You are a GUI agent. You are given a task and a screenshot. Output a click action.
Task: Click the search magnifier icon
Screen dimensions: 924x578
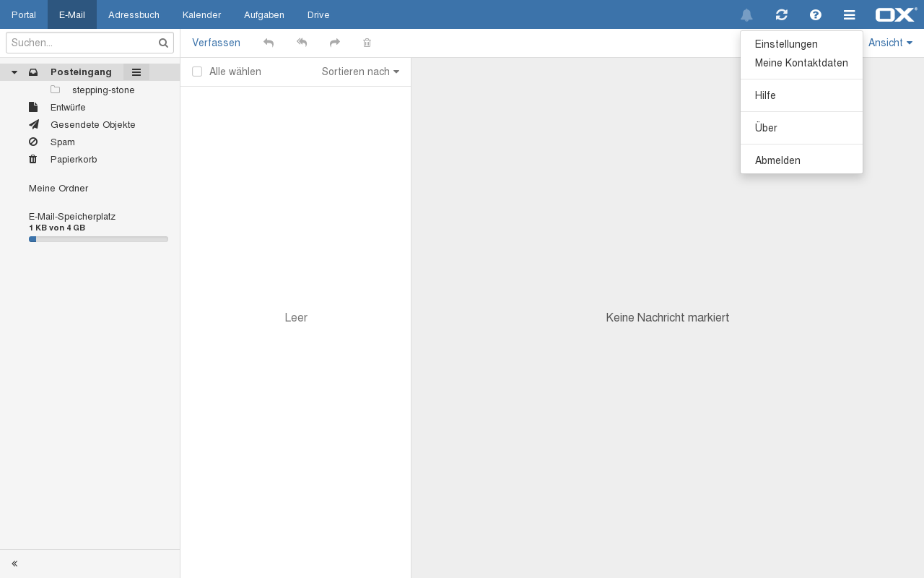(x=163, y=43)
